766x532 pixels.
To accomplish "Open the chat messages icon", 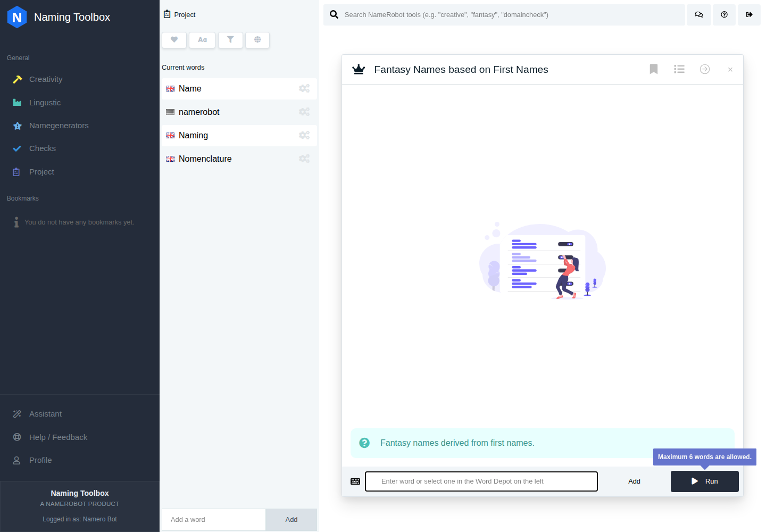I will [699, 15].
